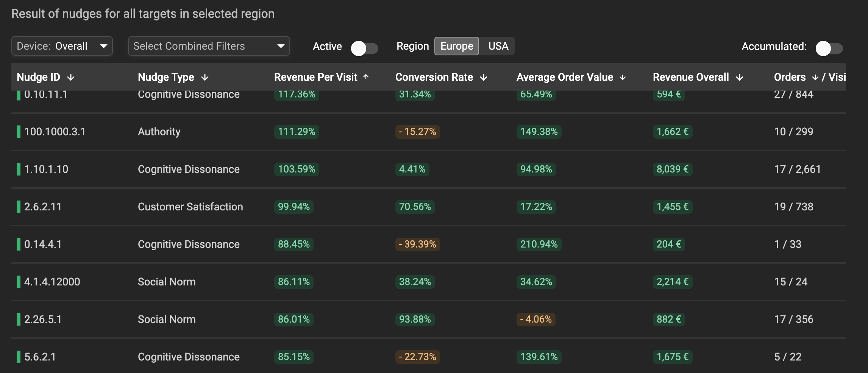Image resolution: width=868 pixels, height=373 pixels.
Task: Click the 210.94% average order value badge
Action: pos(539,244)
